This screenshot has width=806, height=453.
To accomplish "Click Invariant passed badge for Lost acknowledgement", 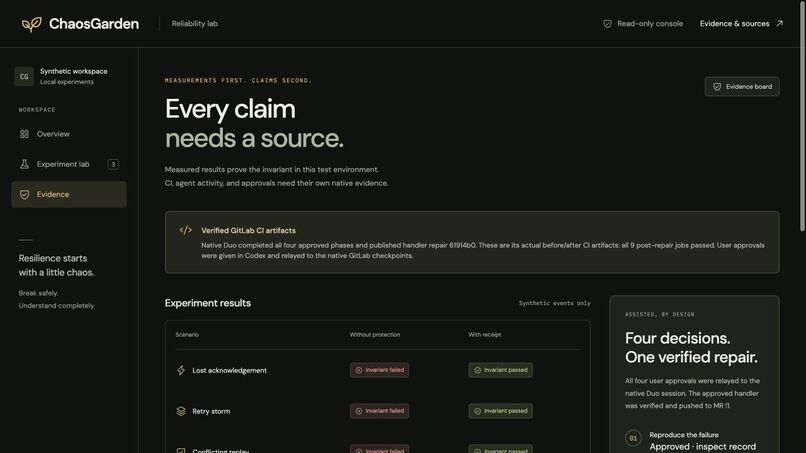I will (x=500, y=370).
